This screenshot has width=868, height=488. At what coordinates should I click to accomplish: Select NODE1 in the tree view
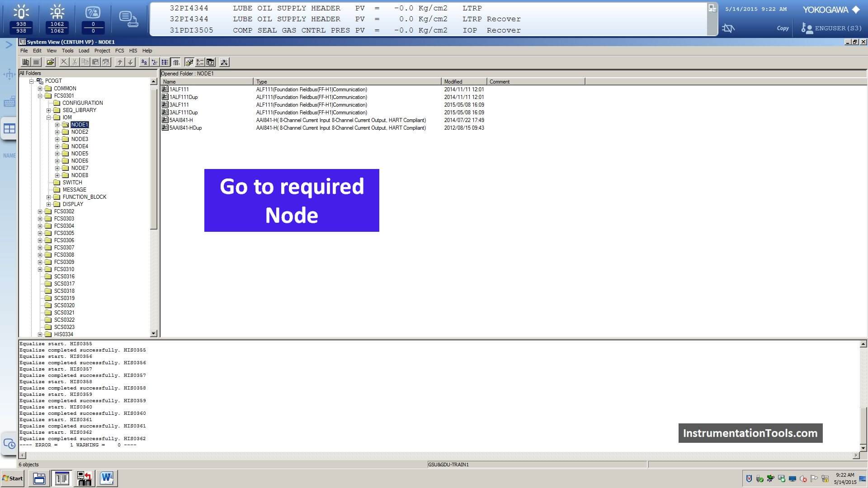(79, 124)
